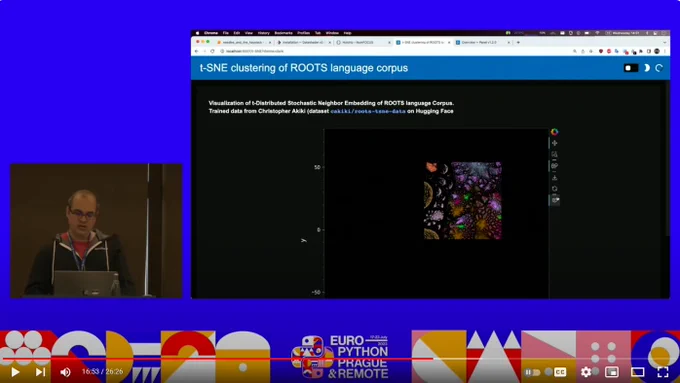Click the circular busy indicator icon in header
This screenshot has height=383, width=680.
point(659,68)
